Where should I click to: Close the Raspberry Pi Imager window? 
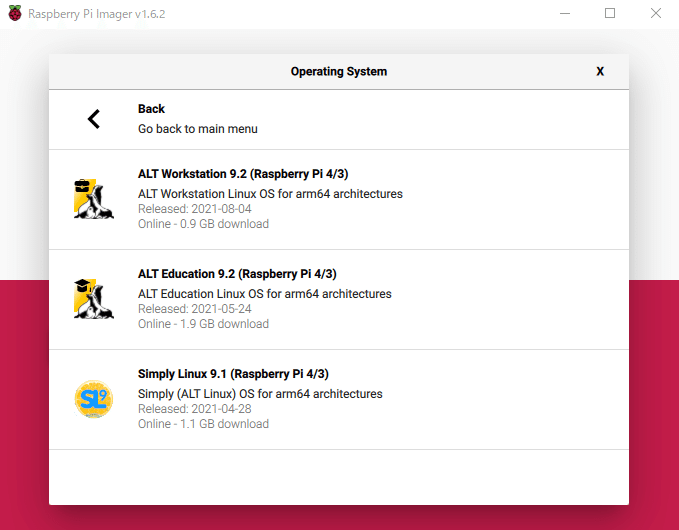click(656, 13)
